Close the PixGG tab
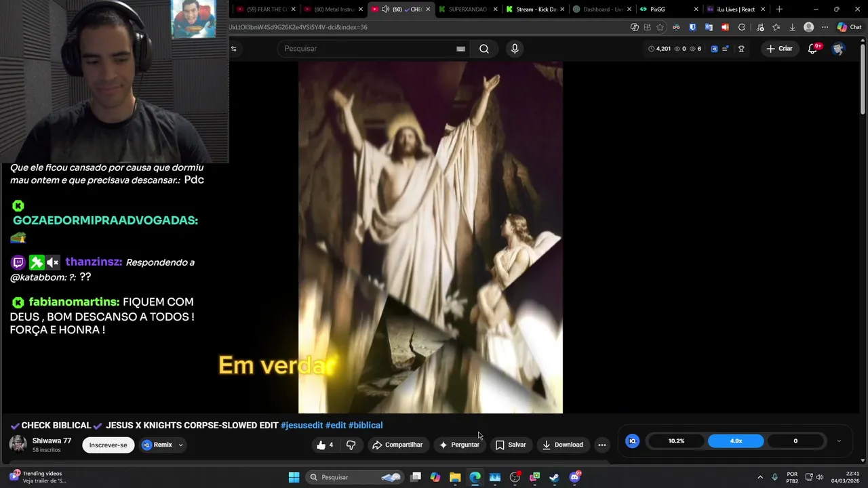This screenshot has height=488, width=868. (696, 9)
